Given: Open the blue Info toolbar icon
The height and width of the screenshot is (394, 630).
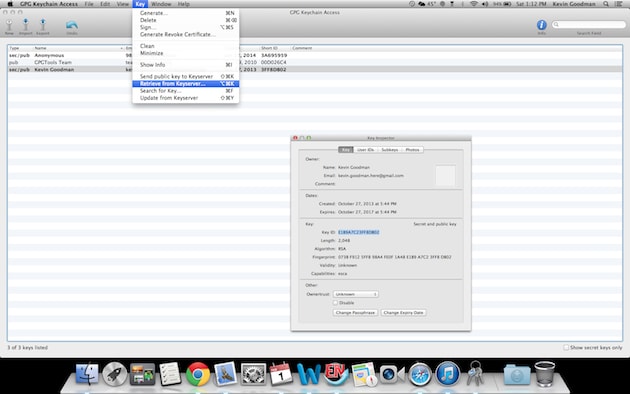Looking at the screenshot, I should (x=542, y=25).
